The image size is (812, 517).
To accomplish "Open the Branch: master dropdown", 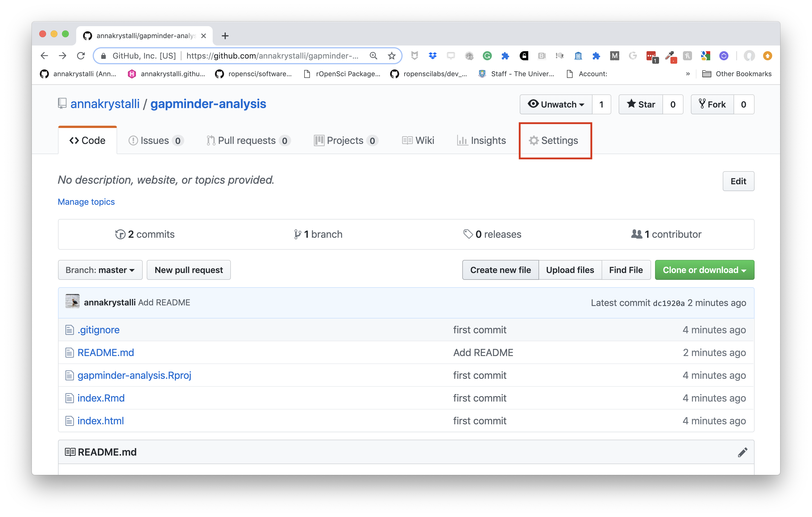I will pyautogui.click(x=100, y=270).
